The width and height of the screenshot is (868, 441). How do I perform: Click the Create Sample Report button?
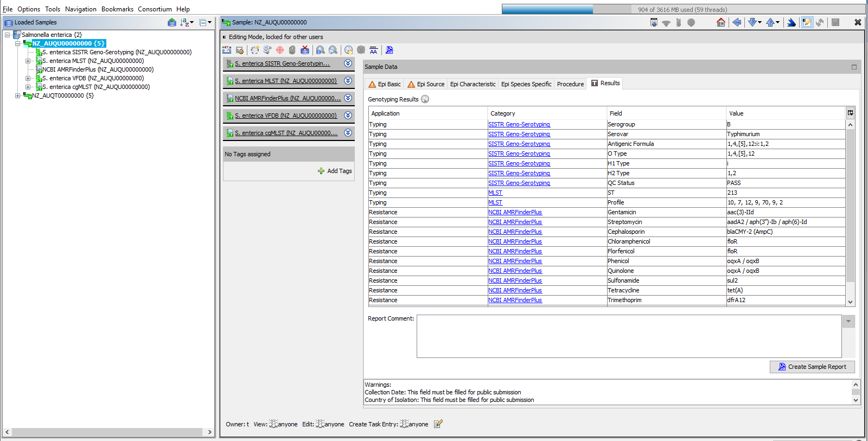point(812,367)
